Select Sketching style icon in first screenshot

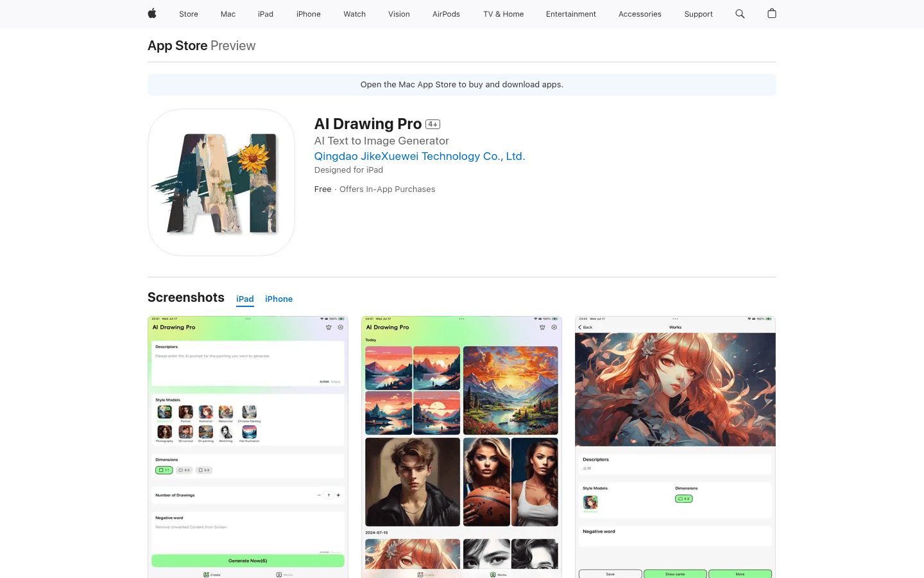[226, 432]
